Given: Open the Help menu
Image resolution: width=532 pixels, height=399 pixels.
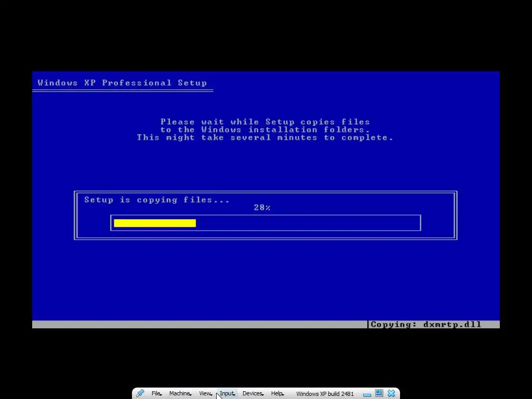Looking at the screenshot, I should tap(277, 394).
